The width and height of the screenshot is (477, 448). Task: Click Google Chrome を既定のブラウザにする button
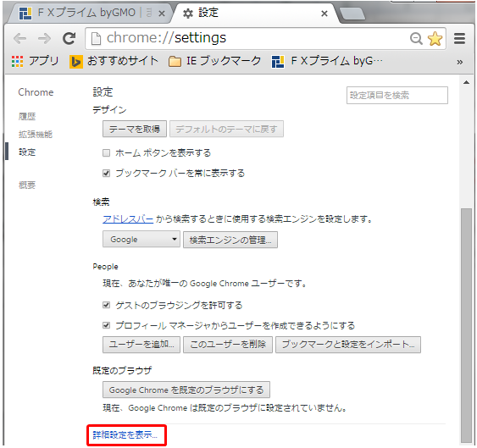pyautogui.click(x=186, y=390)
